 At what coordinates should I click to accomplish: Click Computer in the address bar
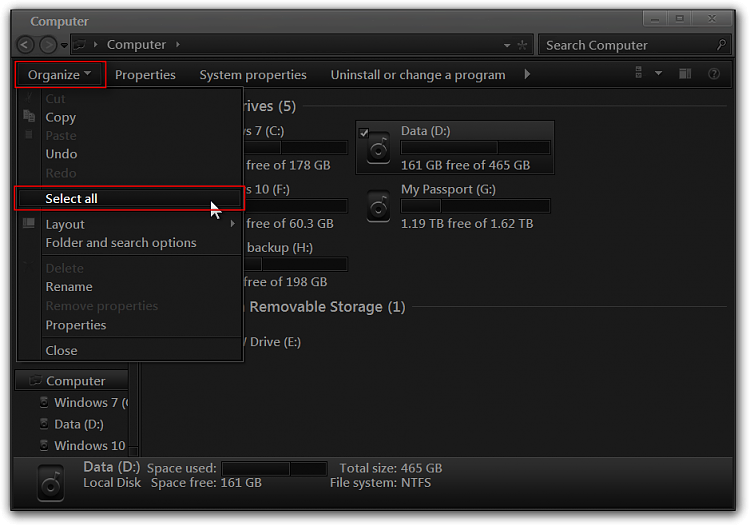136,44
